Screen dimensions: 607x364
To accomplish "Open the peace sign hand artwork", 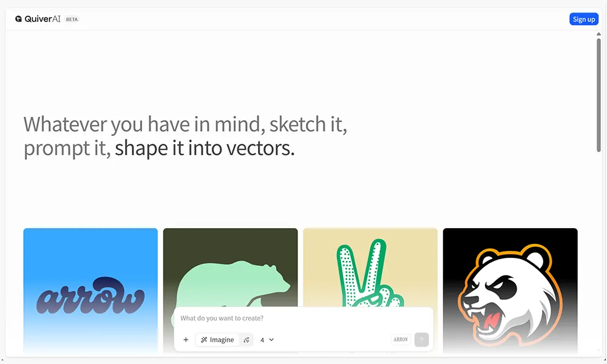I will [x=370, y=267].
